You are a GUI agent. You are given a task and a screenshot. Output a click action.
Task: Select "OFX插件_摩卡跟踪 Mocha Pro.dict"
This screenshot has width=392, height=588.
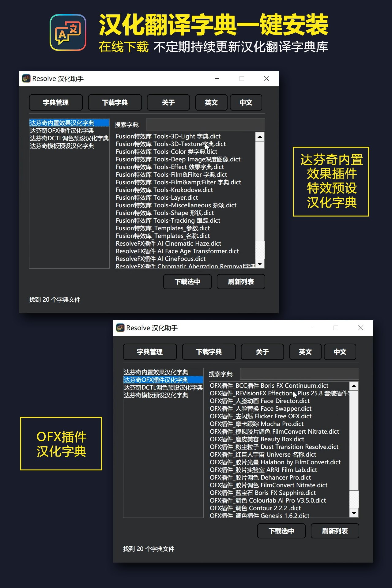click(279, 424)
